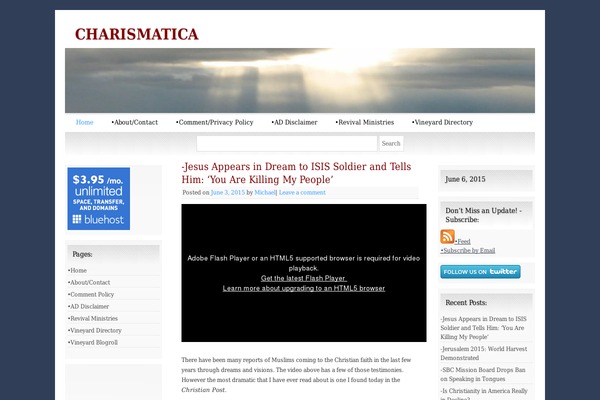Click the orange RSS feed icon

coord(447,237)
